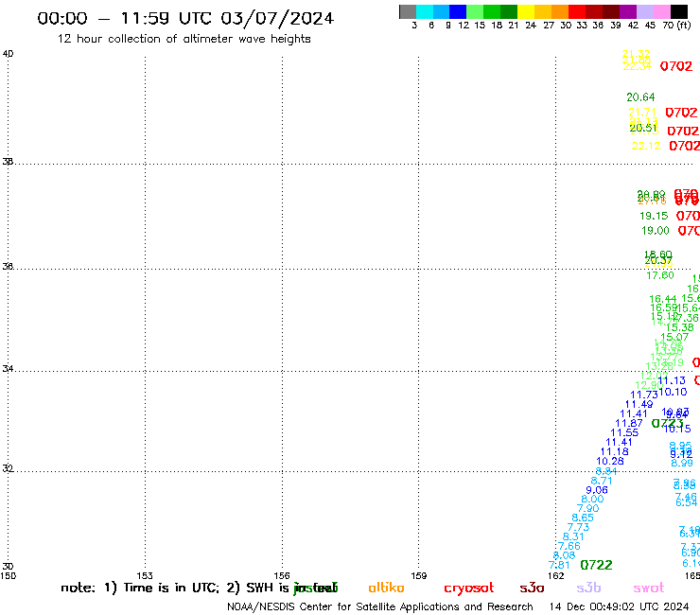The width and height of the screenshot is (700, 615).
Task: Click the wave height value '11.13'
Action: tap(672, 380)
